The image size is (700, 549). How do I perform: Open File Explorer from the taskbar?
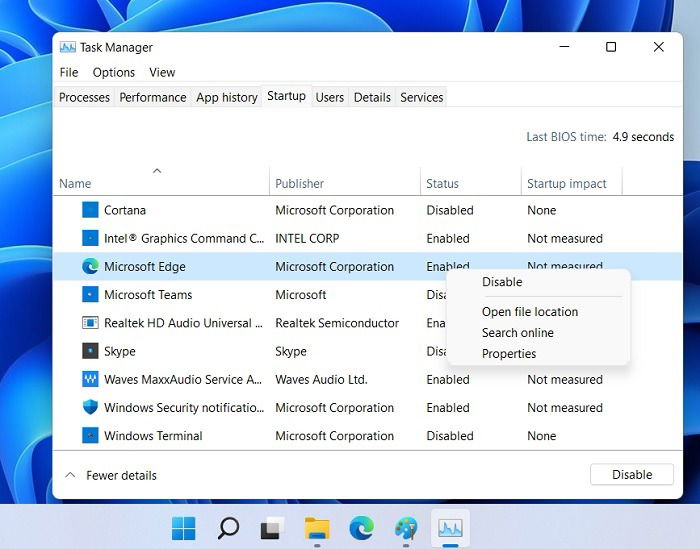point(317,528)
